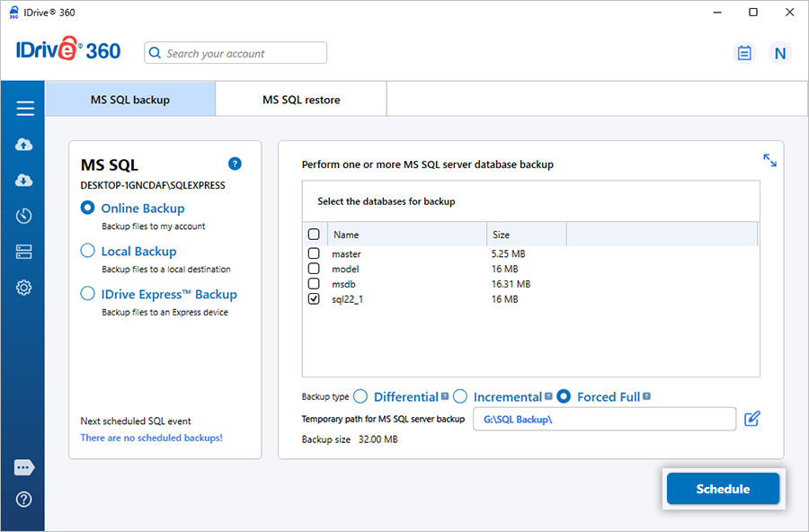Image resolution: width=809 pixels, height=532 pixels.
Task: Click the Schedule button
Action: (723, 489)
